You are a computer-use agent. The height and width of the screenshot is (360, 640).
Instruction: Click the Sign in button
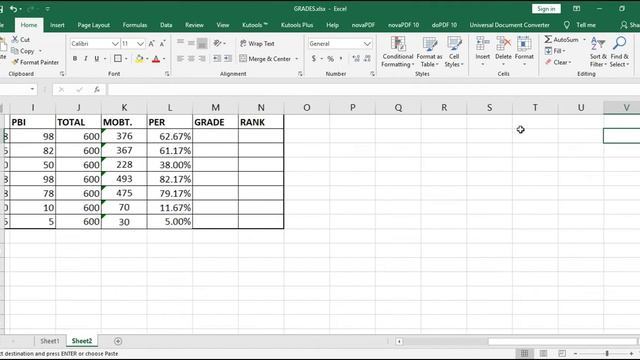[546, 9]
